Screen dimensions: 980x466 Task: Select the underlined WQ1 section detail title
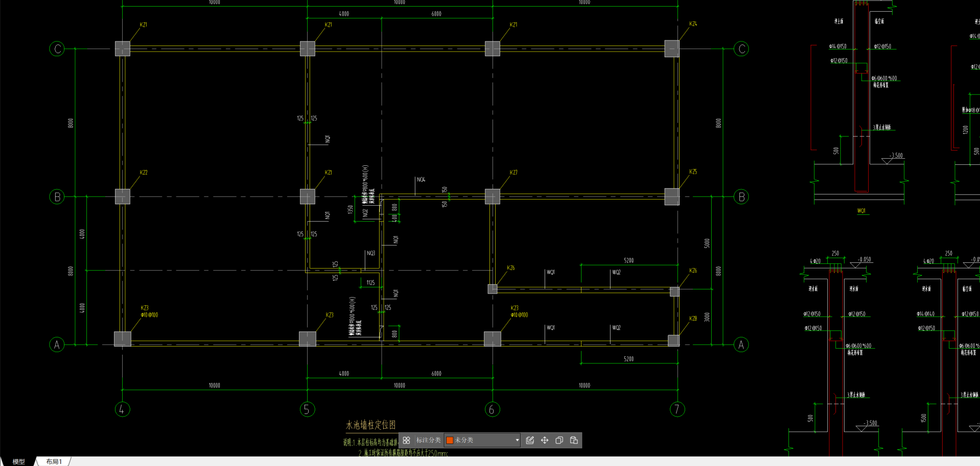pyautogui.click(x=861, y=211)
